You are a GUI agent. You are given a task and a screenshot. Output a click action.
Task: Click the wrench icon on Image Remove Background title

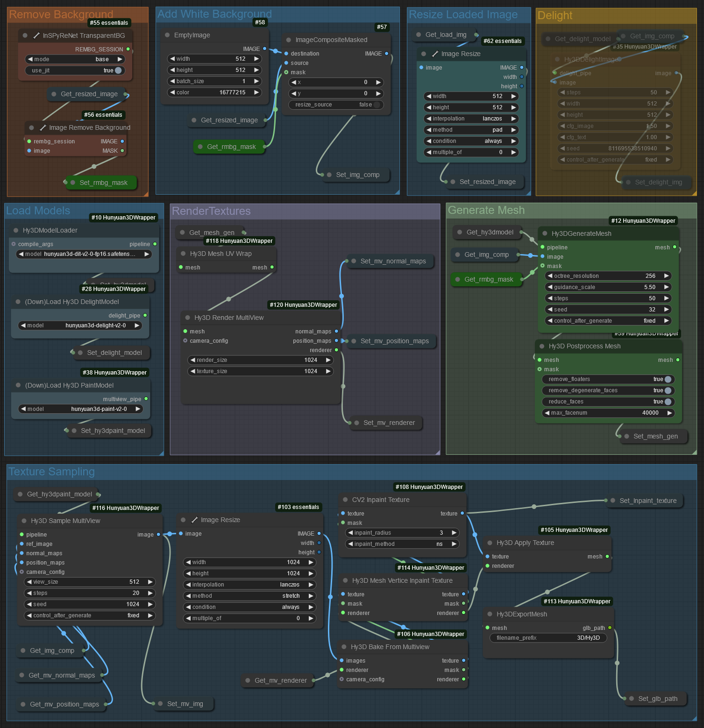(x=43, y=127)
